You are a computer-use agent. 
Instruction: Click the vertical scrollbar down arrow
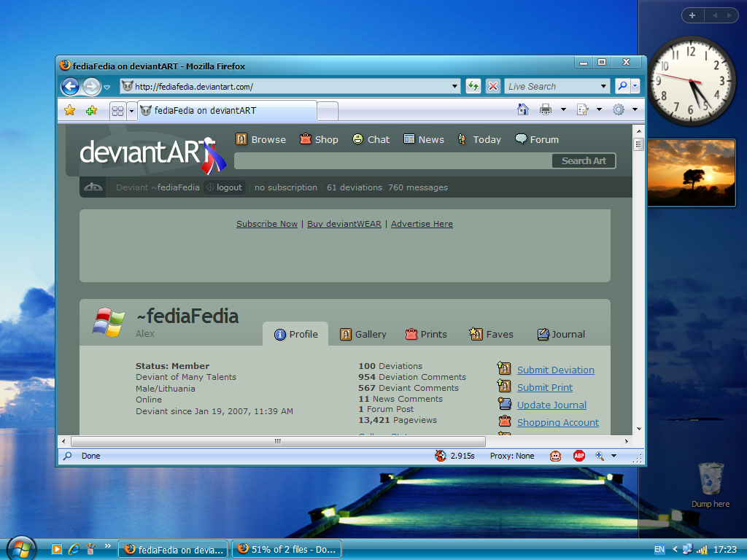[639, 429]
